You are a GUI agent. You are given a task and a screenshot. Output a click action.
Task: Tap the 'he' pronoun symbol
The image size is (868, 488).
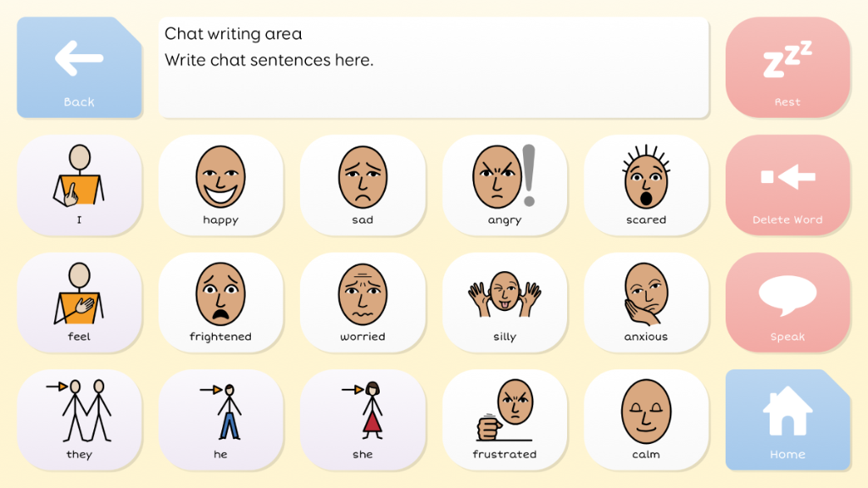tap(220, 419)
